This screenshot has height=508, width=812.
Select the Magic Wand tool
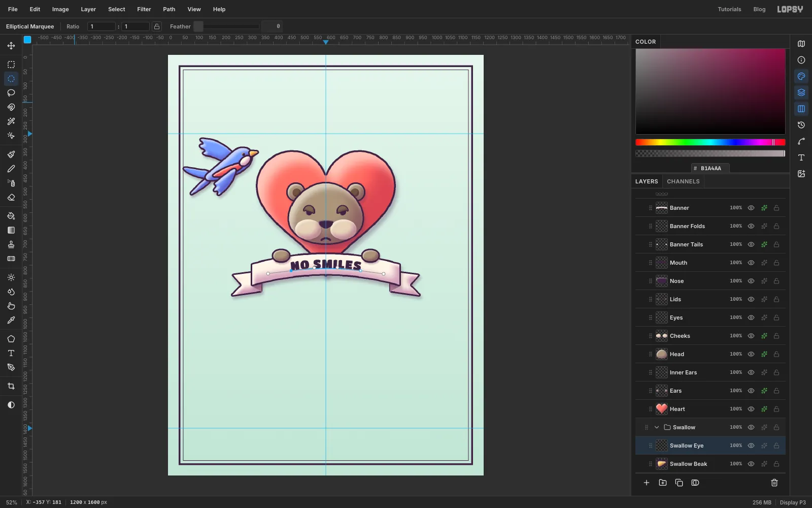(x=11, y=121)
